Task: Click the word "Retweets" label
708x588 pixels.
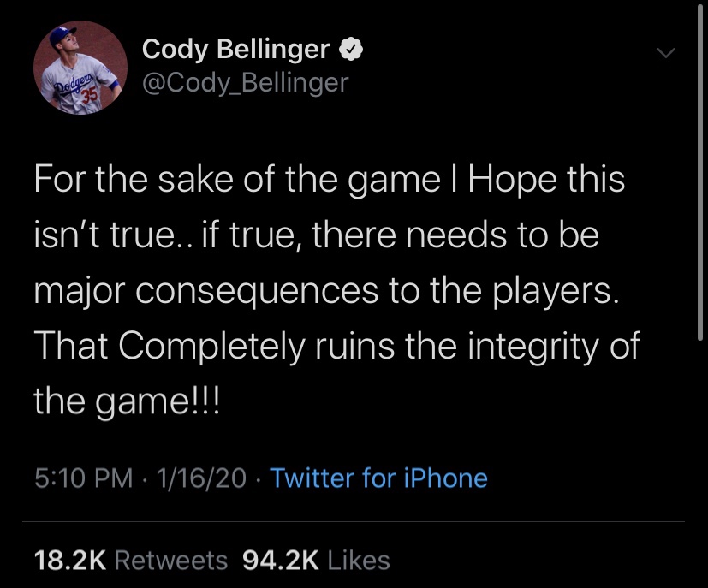Action: tap(170, 561)
